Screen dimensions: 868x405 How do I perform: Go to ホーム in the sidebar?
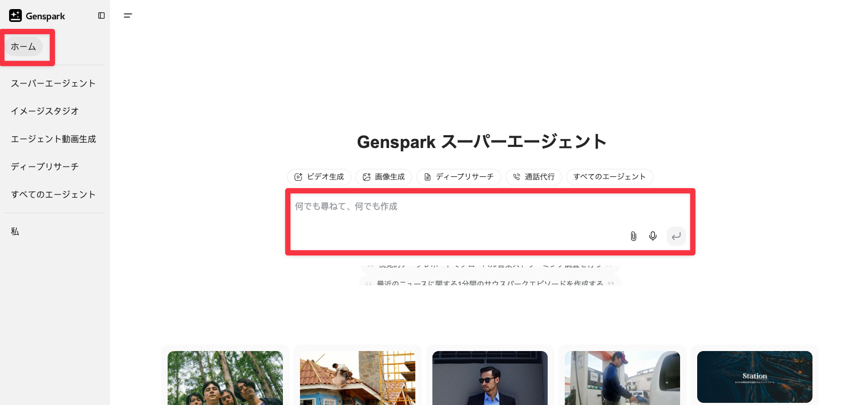click(x=23, y=47)
